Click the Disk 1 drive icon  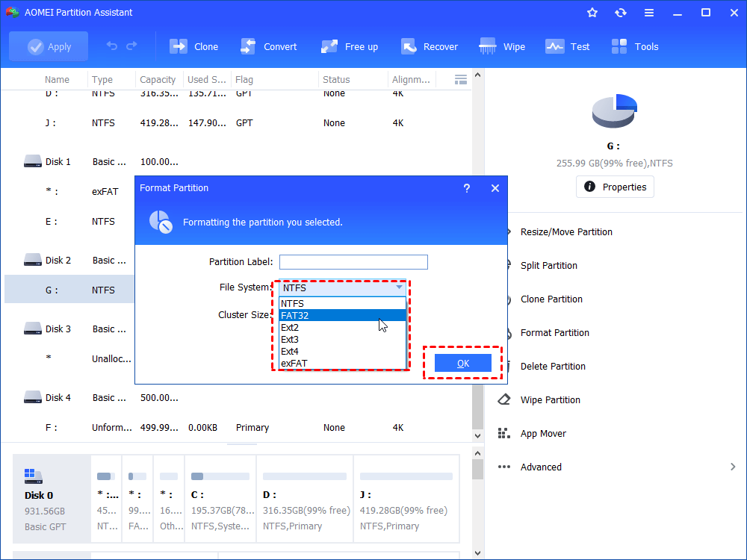click(x=33, y=161)
